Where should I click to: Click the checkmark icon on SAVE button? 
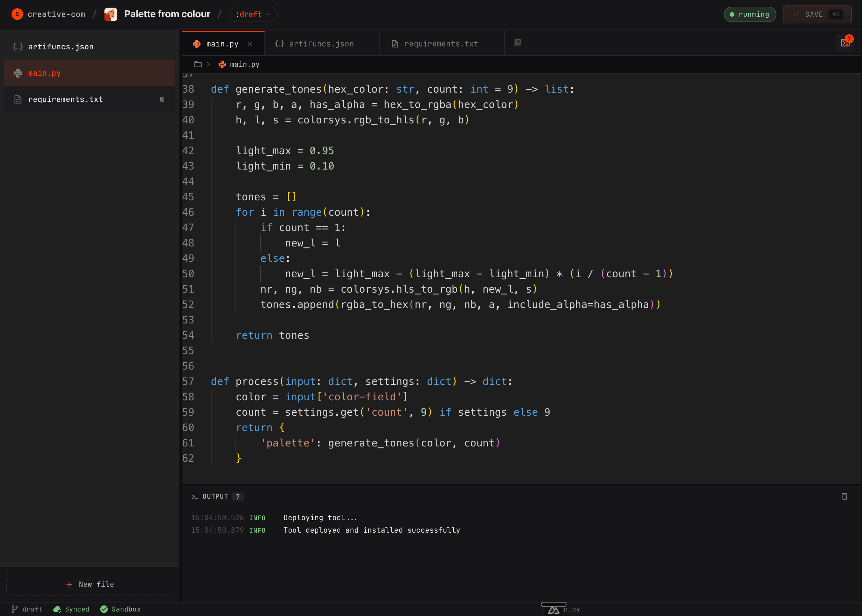(795, 14)
